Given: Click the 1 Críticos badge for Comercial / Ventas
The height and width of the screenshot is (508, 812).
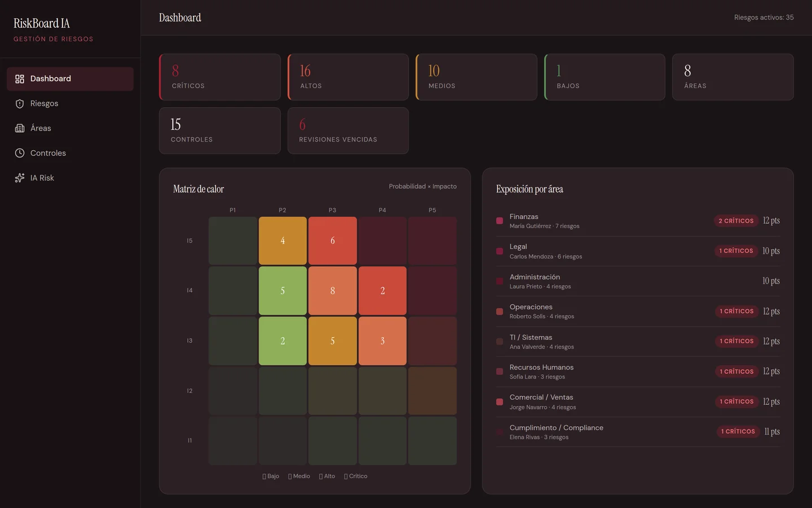Looking at the screenshot, I should coord(736,401).
